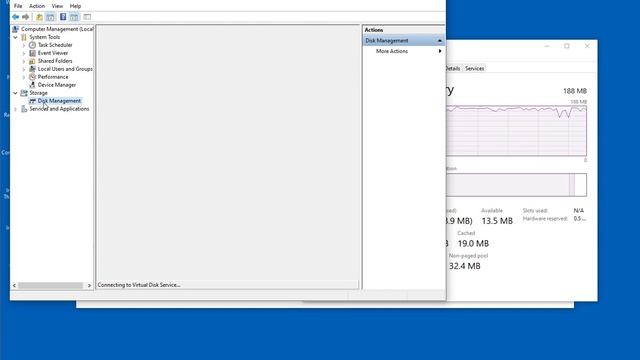This screenshot has width=640, height=360.
Task: Click the last grey toolbar view icon
Action: (x=87, y=17)
